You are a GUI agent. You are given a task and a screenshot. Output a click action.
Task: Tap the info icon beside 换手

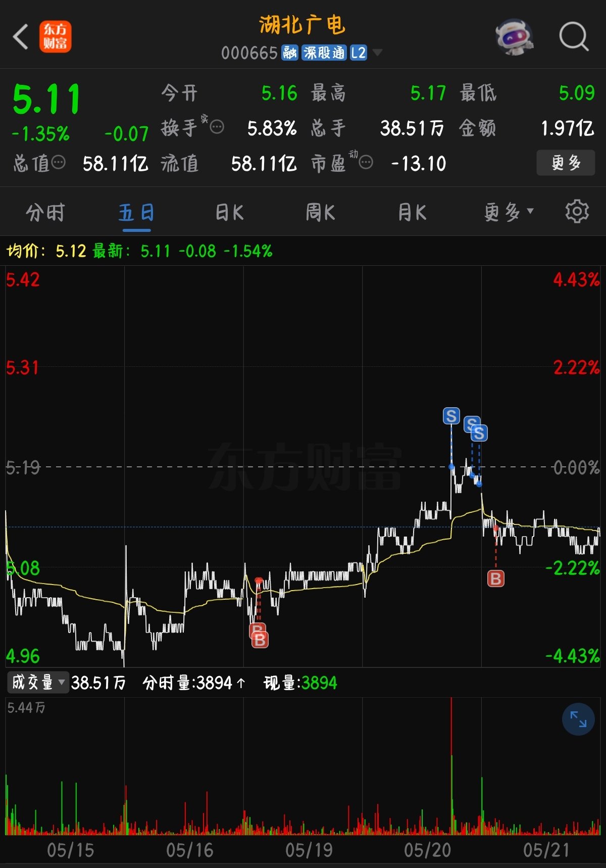coord(217,126)
